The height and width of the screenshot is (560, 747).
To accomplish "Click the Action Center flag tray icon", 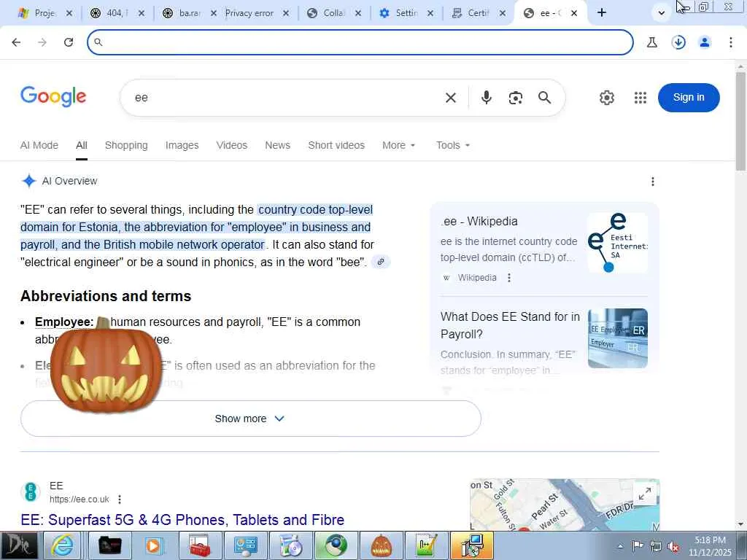I will pos(638,546).
